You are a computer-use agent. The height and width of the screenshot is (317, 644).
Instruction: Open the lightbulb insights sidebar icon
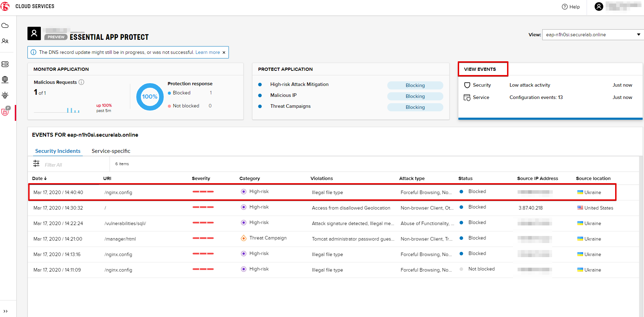click(5, 95)
